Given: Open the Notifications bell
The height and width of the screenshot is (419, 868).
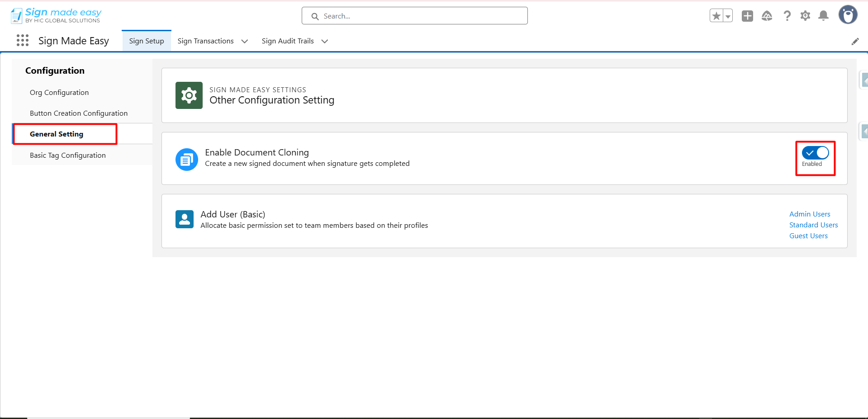Looking at the screenshot, I should tap(824, 16).
